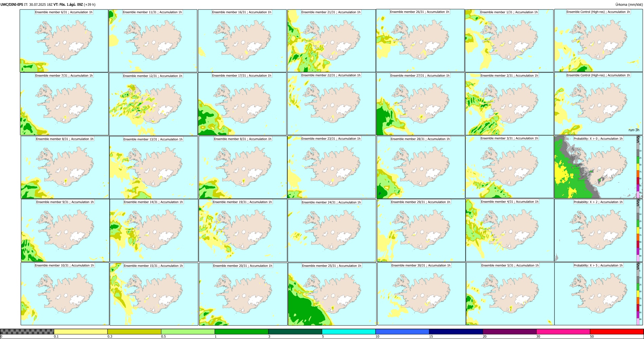This screenshot has height=339, width=644.
Task: Click the checkered 0 to 0.1 legend swatch
Action: point(27,332)
